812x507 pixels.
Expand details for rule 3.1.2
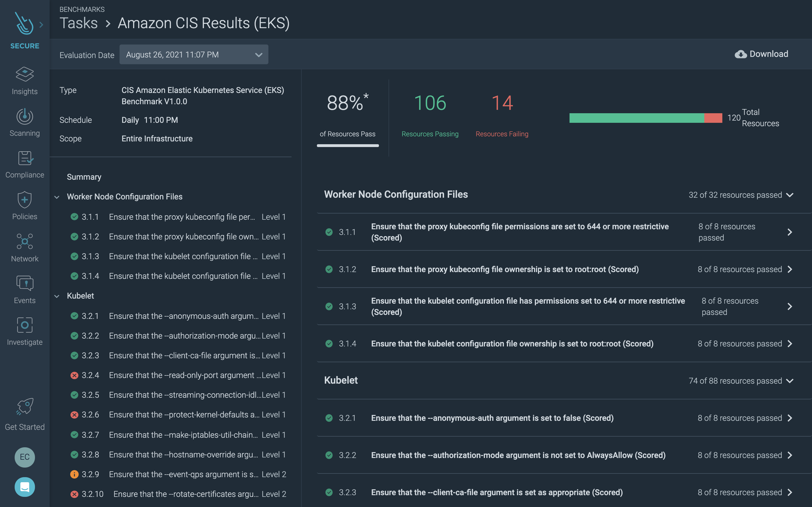pos(790,269)
